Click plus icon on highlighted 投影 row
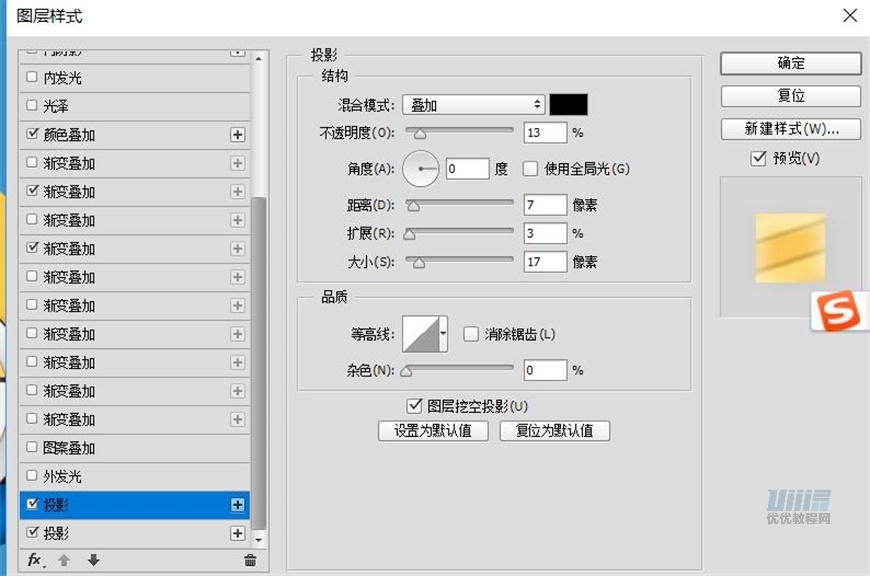The image size is (870, 576). [x=237, y=505]
